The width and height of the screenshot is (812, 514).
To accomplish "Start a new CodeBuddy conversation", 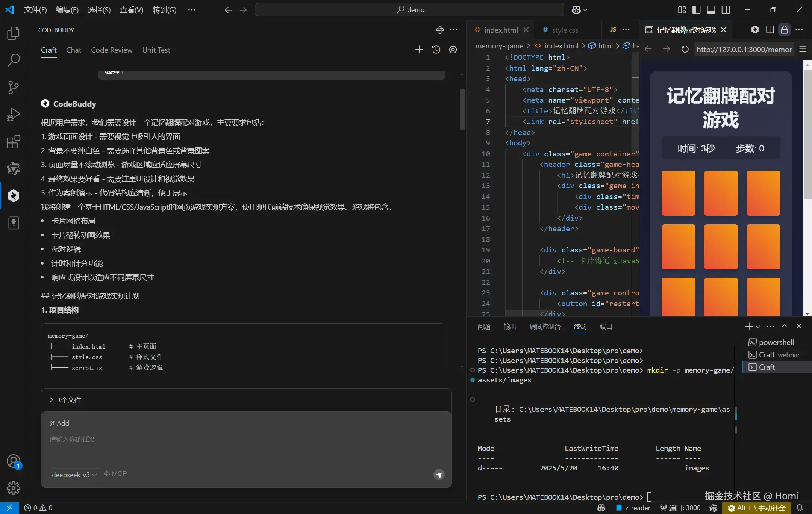I will pyautogui.click(x=419, y=50).
